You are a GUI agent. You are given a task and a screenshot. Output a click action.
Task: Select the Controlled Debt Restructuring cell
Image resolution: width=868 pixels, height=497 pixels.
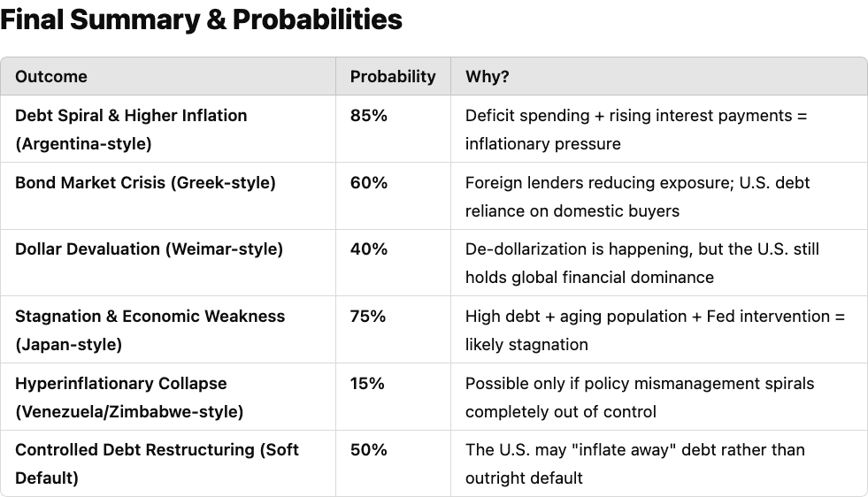pyautogui.click(x=157, y=463)
